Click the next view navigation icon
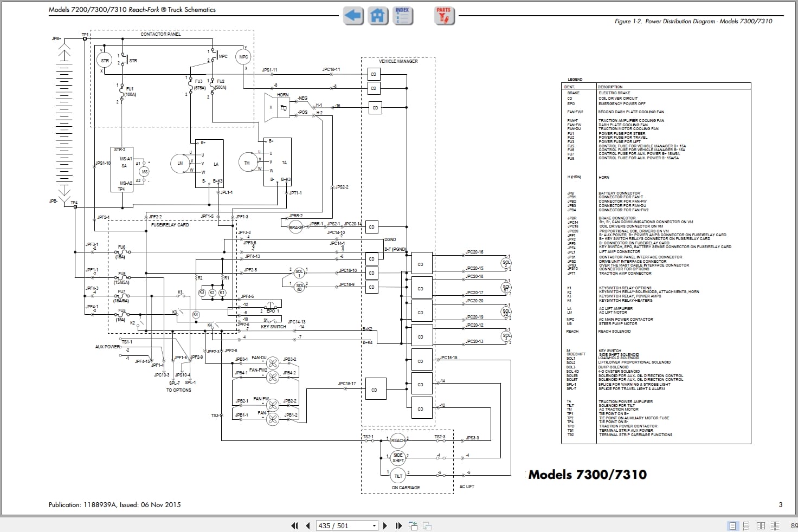This screenshot has width=798, height=532. tap(427, 525)
